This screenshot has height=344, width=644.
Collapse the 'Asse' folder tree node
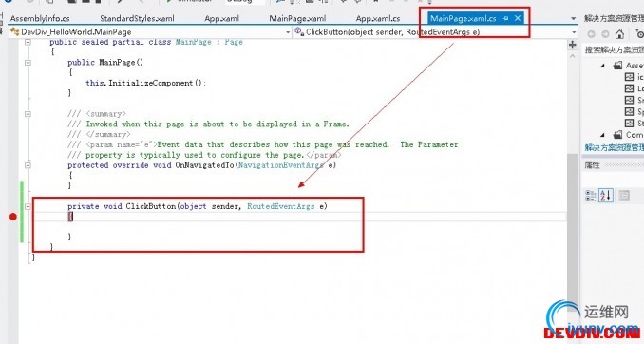tap(602, 66)
